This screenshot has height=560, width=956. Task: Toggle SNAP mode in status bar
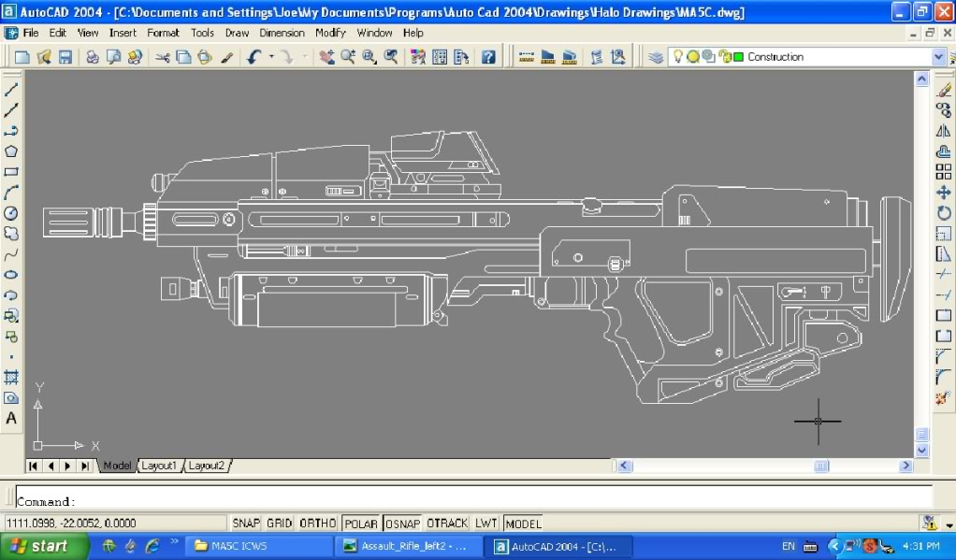coord(246,524)
